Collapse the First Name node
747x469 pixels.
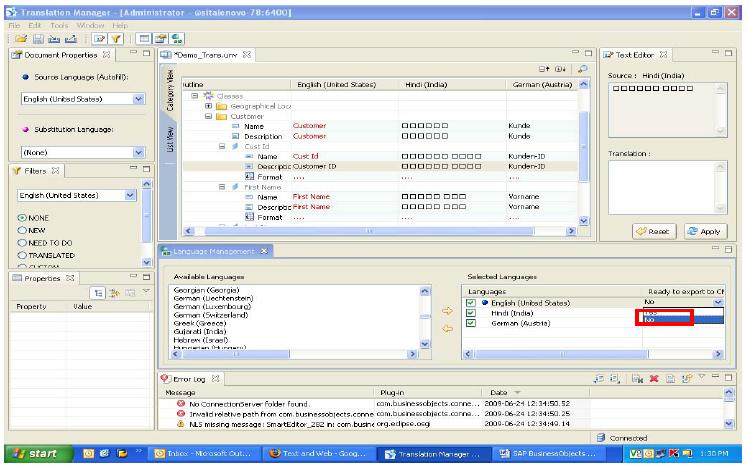point(222,187)
